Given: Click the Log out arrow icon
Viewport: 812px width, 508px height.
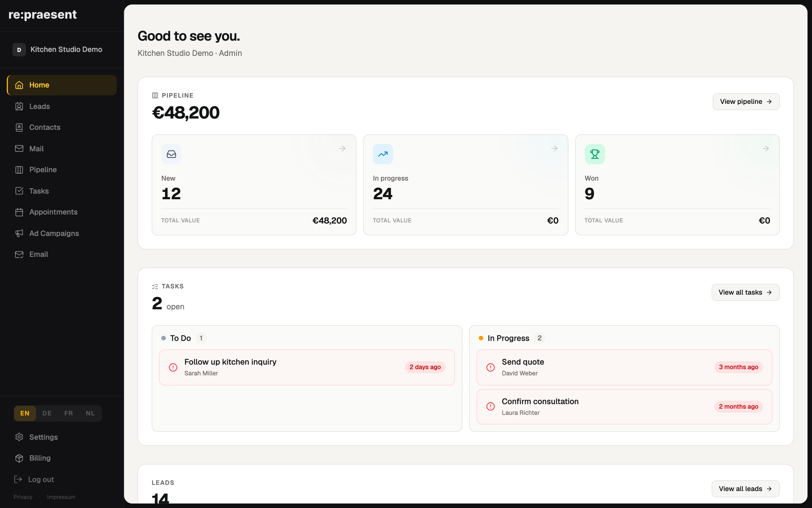Looking at the screenshot, I should tap(18, 479).
